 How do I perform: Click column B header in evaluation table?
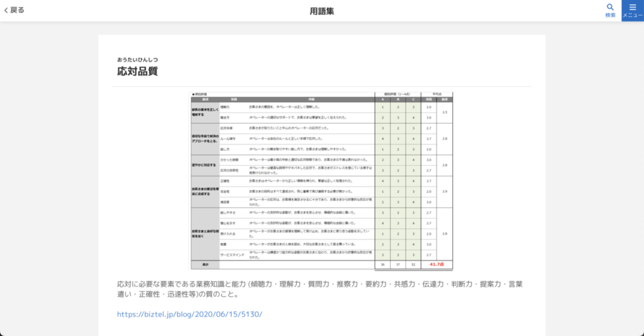pos(397,100)
